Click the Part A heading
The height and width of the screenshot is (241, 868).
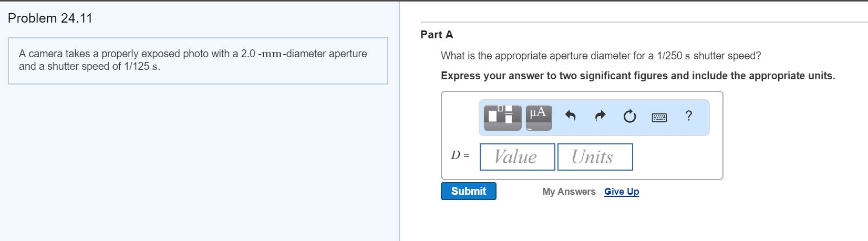coord(437,35)
